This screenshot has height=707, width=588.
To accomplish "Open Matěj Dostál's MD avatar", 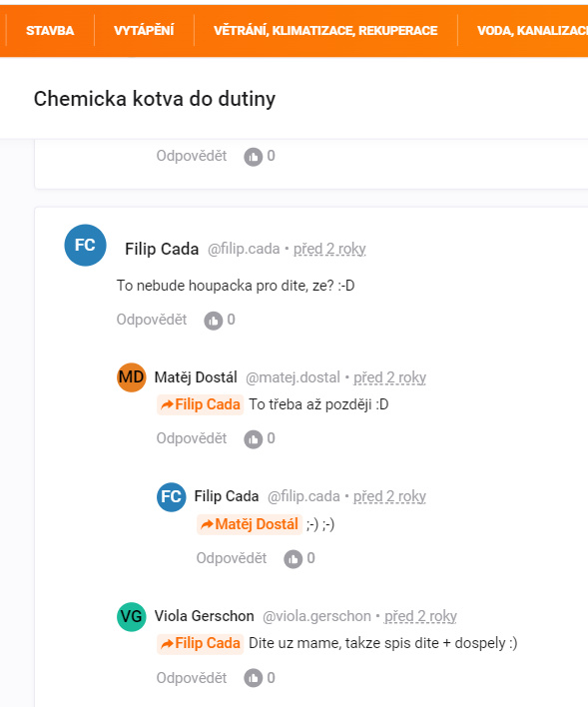I will coord(131,377).
